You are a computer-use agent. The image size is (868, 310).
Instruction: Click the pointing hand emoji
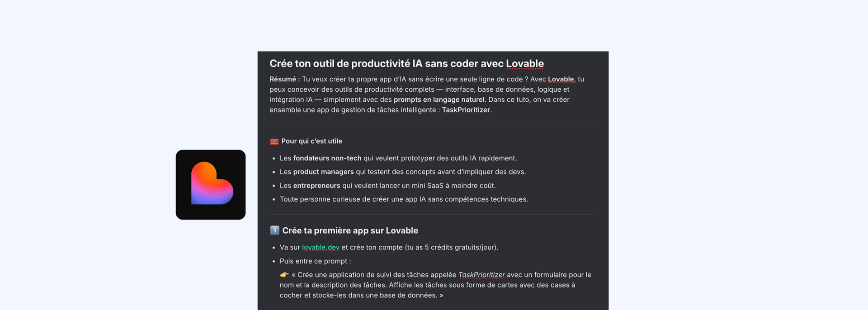[x=284, y=275]
